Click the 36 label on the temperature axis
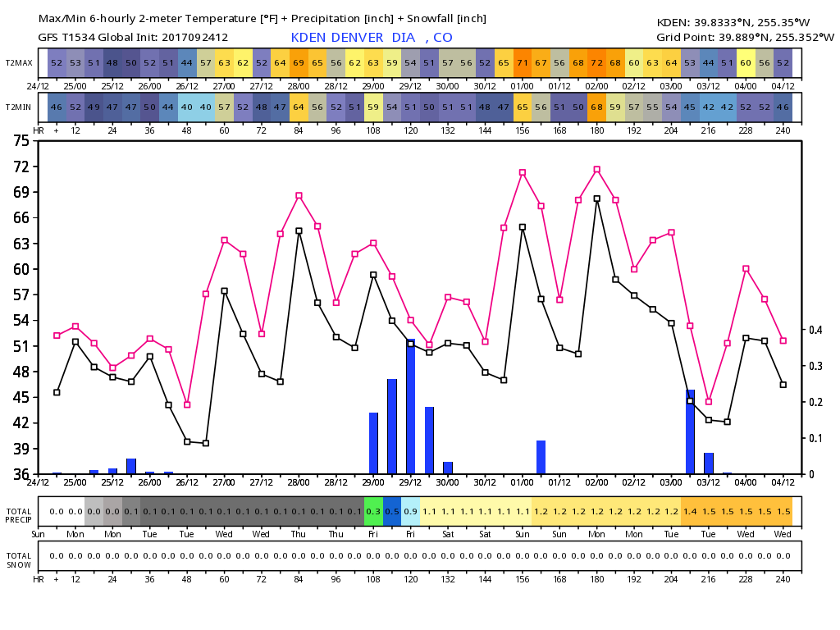The width and height of the screenshot is (840, 630). pos(21,474)
